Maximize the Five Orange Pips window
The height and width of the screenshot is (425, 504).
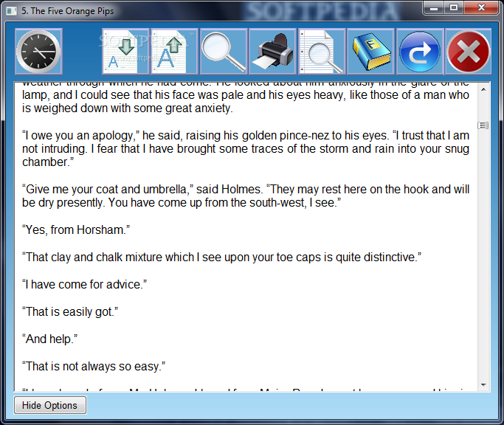(454, 7)
